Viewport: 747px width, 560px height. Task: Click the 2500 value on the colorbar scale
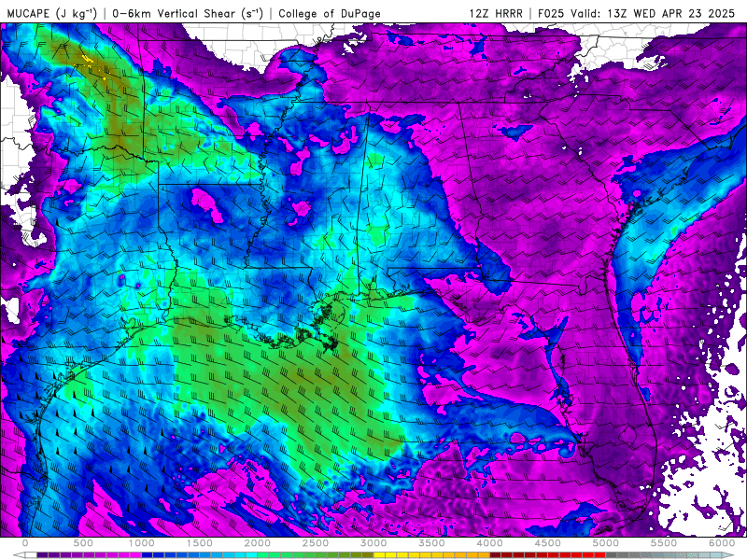point(316,543)
